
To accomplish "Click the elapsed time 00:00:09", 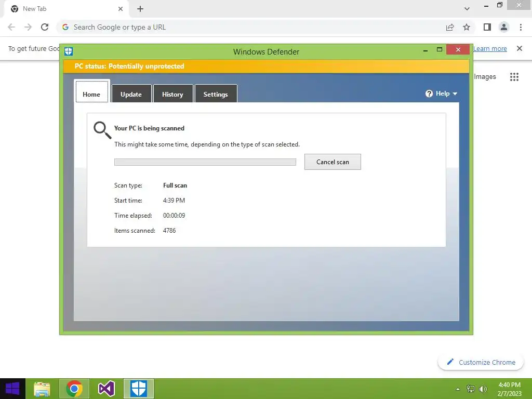I will 174,216.
